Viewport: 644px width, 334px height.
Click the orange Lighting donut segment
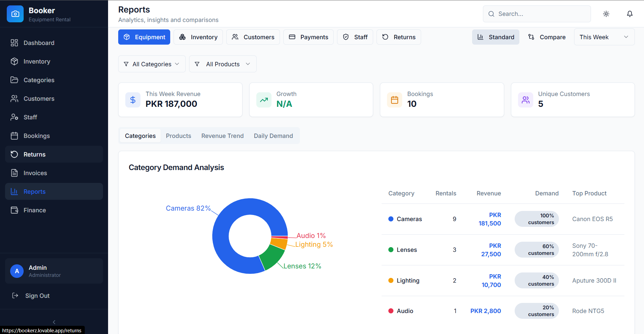click(279, 244)
